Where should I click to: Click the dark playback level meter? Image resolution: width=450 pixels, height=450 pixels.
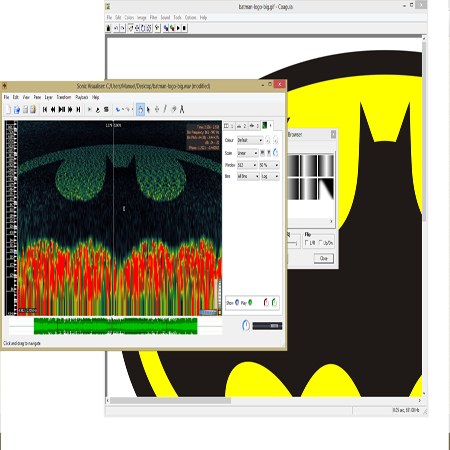(267, 326)
